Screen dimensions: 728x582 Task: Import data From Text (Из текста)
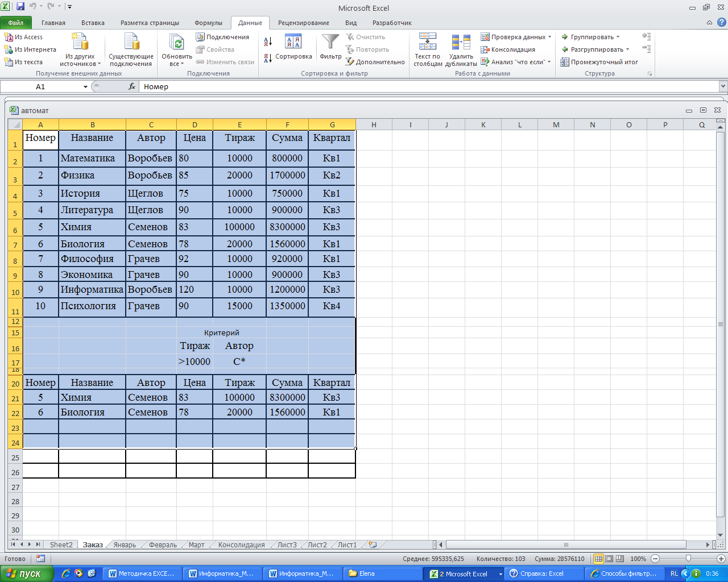click(23, 62)
